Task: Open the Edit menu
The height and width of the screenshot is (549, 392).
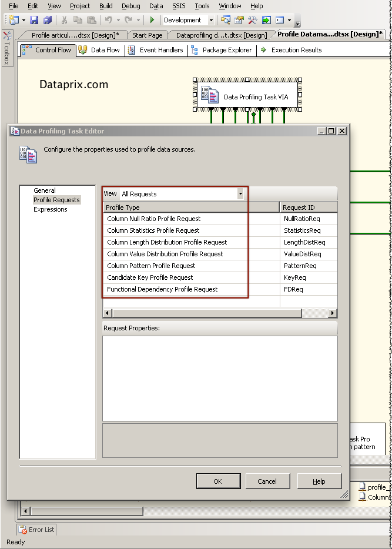Action: click(33, 6)
